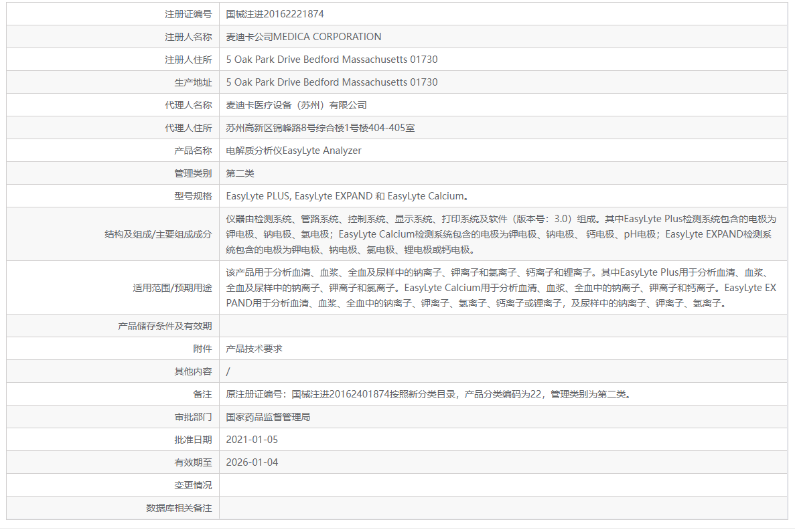This screenshot has height=532, width=795.
Task: Select the 原注册证编号 remark text
Action: [429, 395]
